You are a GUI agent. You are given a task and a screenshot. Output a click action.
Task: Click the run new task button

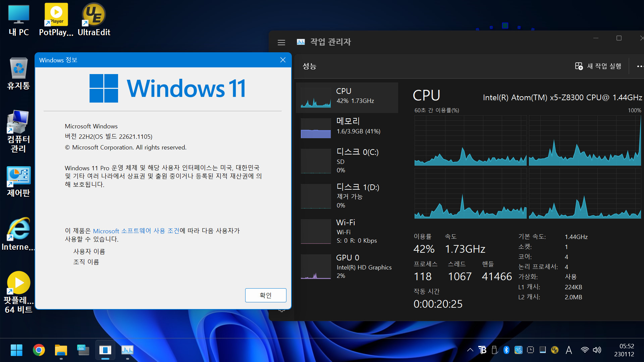pyautogui.click(x=598, y=66)
